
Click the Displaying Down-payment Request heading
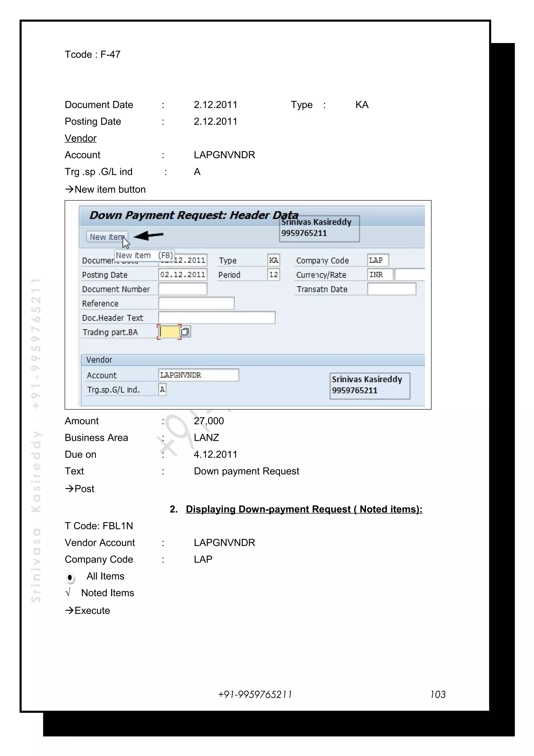tap(304, 509)
